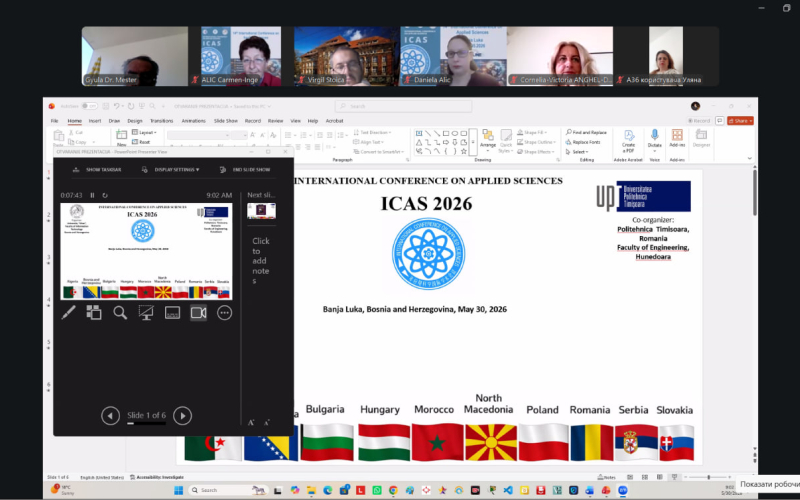Open the Shape Effects dropdown
Screen dimensions: 800x500
click(535, 152)
